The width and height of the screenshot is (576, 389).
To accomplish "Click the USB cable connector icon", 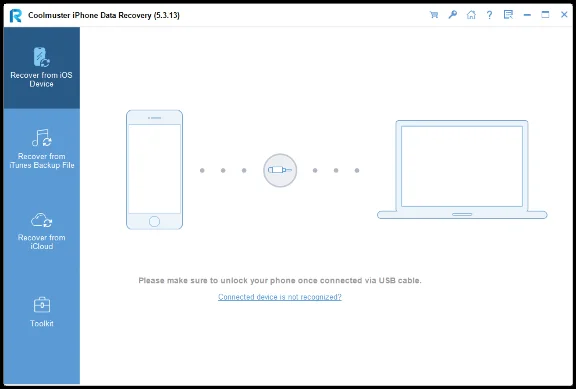I will (280, 170).
